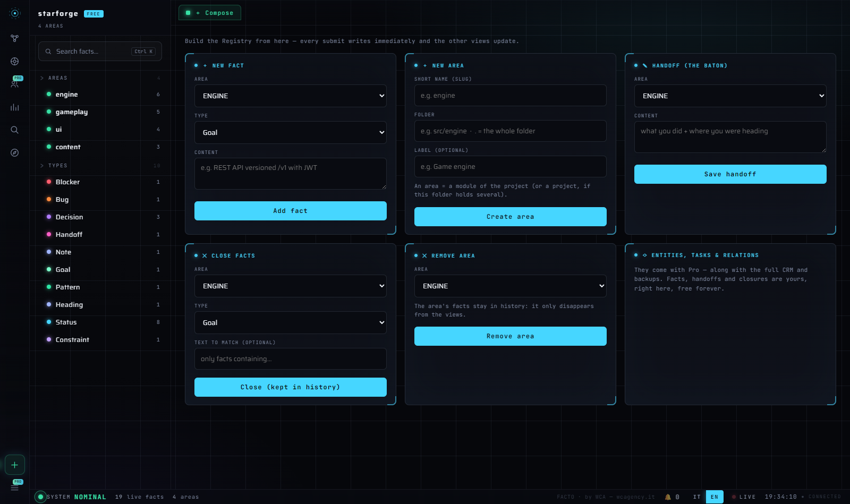Click the plus compose button in the sidebar

pos(15,465)
